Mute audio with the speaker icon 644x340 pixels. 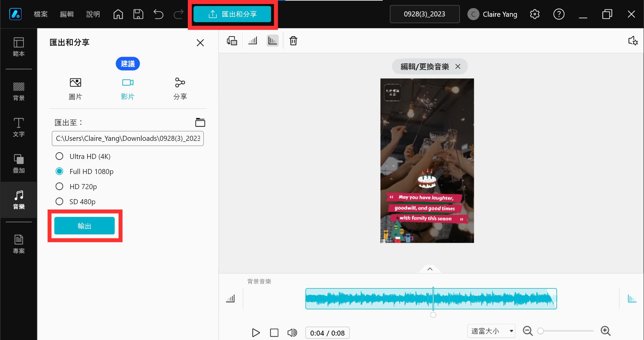(x=292, y=333)
